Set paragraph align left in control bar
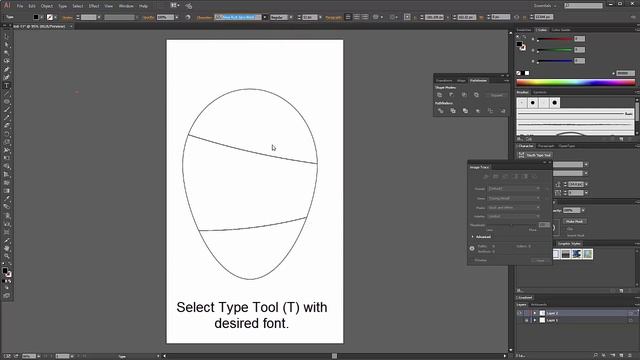 (348, 17)
